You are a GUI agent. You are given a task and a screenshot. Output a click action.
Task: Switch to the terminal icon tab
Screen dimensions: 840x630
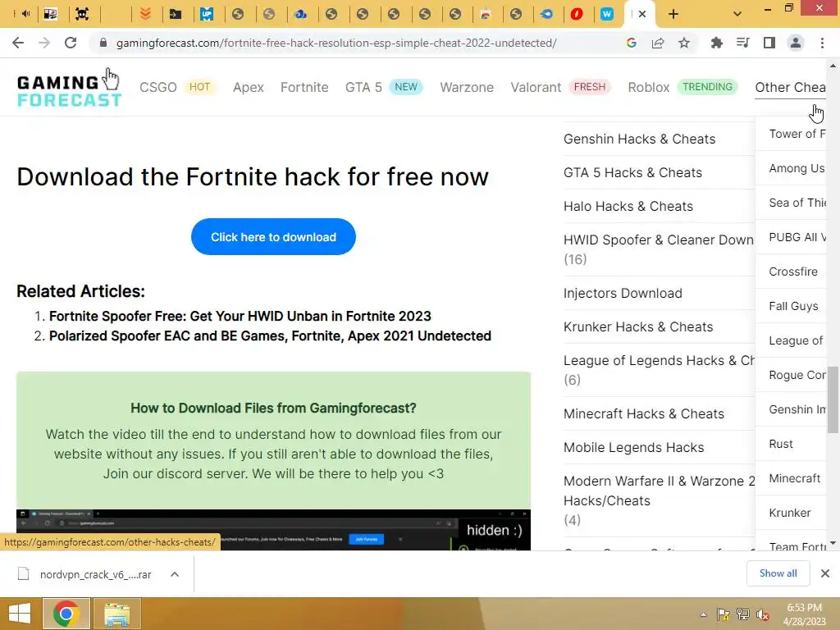point(176,15)
